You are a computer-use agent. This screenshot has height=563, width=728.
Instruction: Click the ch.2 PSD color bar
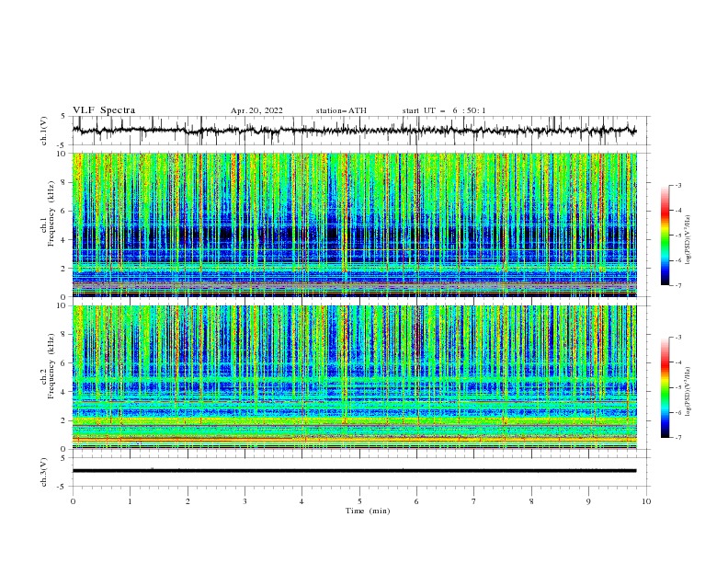(665, 387)
